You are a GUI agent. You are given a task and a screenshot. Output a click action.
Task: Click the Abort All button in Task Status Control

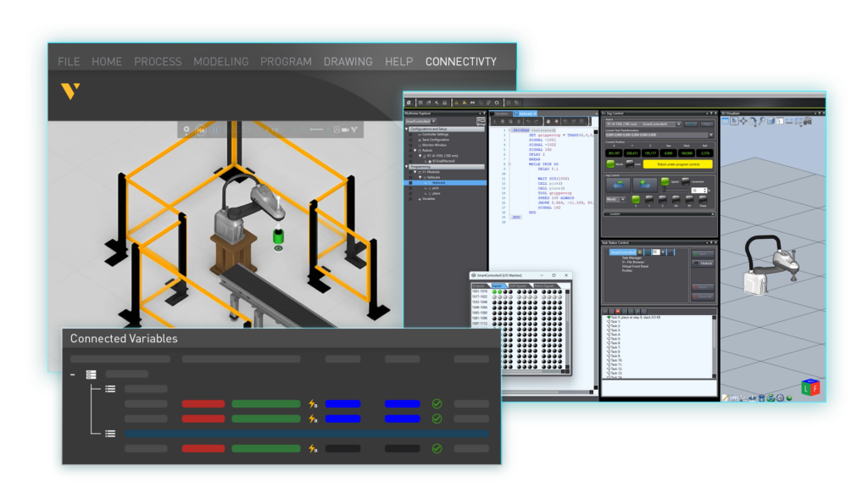point(703,297)
